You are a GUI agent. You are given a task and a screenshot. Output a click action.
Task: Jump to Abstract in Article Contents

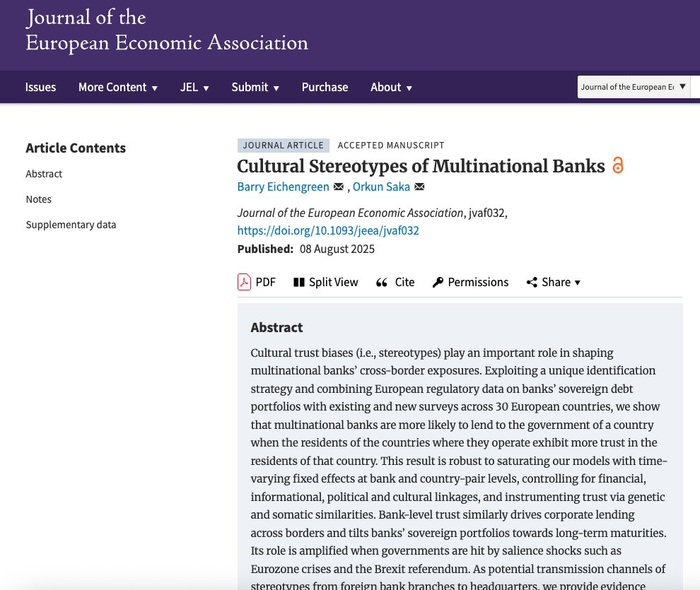click(x=44, y=174)
